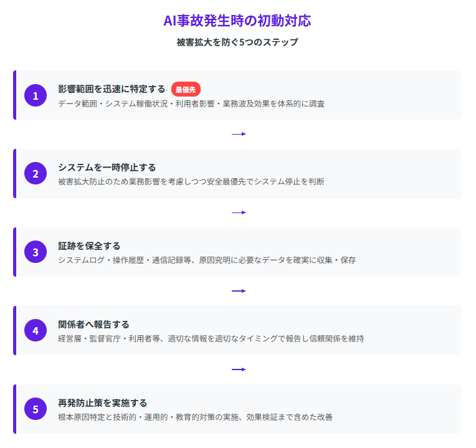Click the arrow between steps 2 and 3

click(x=238, y=212)
